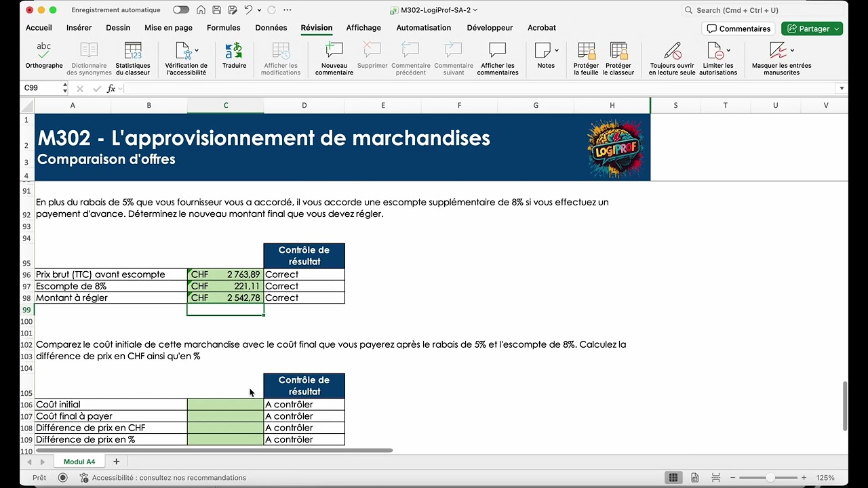Expand Masquer les entrées manuscrites dropdown
868x488 pixels.
pos(792,50)
